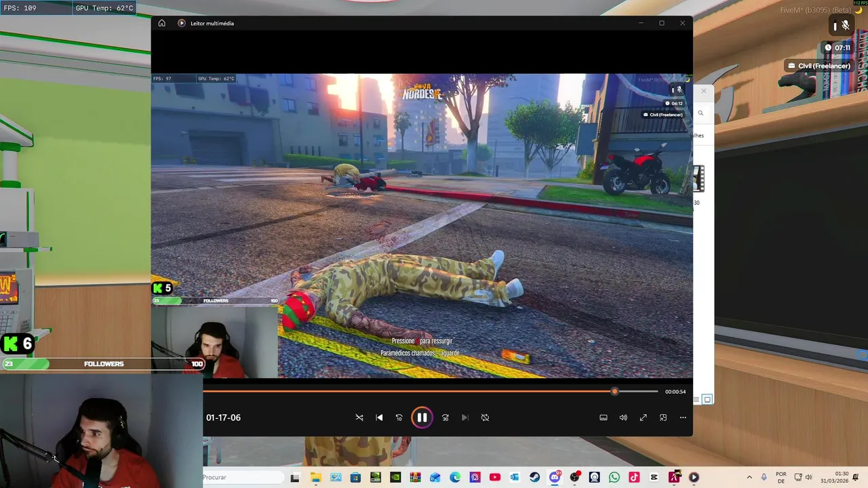Open Microsoft Store from the taskbar

(355, 477)
